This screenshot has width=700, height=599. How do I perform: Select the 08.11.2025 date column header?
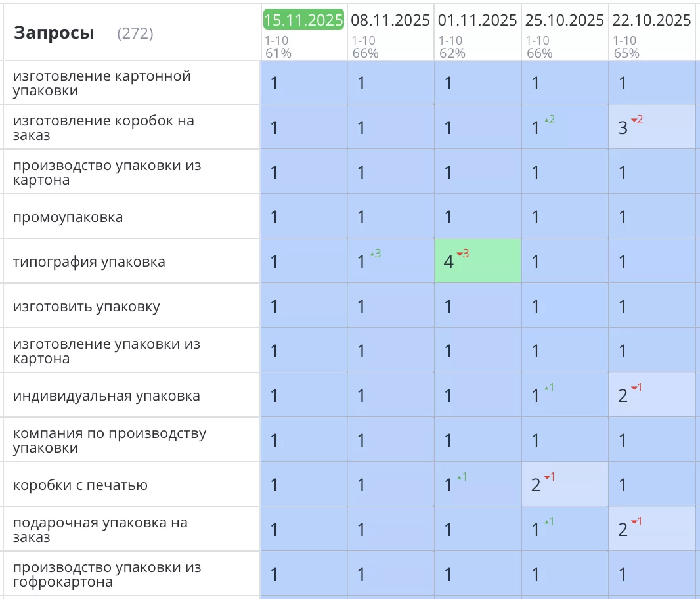[390, 20]
